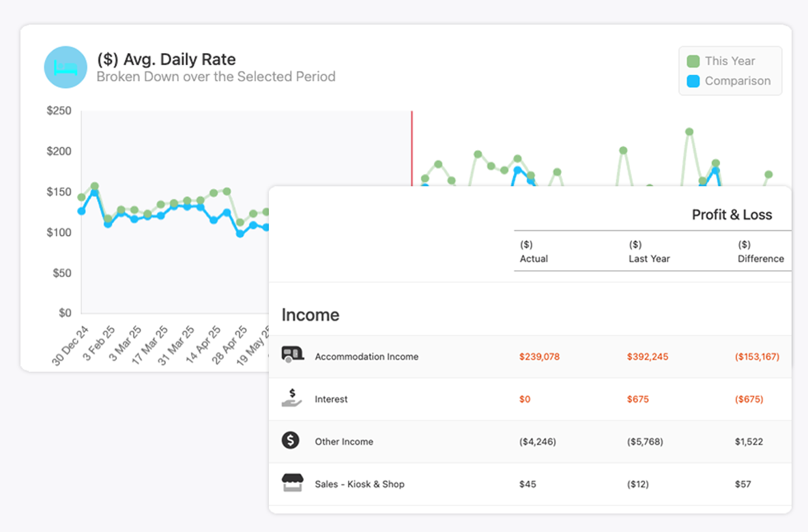Viewport: 808px width, 532px height.
Task: Click the red vertical marker line in chart
Action: pyautogui.click(x=412, y=147)
